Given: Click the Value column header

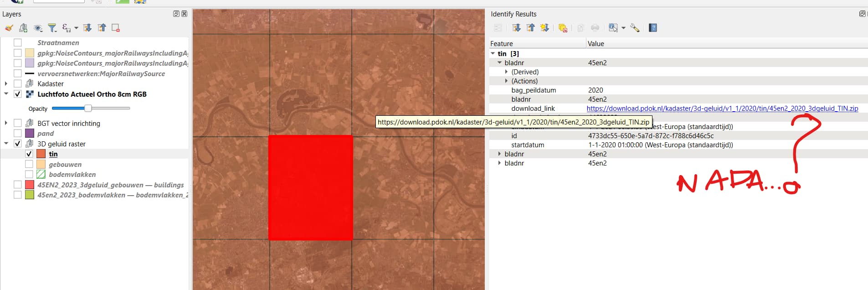Looking at the screenshot, I should click(727, 43).
